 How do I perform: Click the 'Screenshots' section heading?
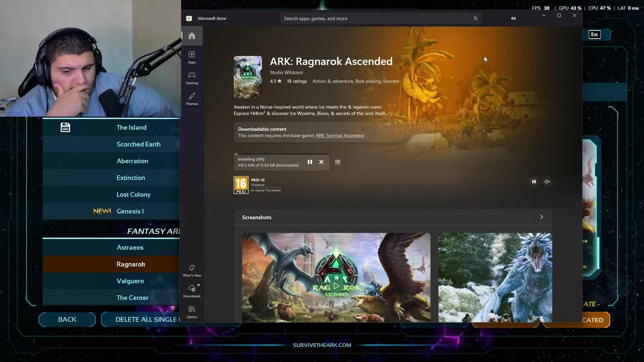pos(257,217)
